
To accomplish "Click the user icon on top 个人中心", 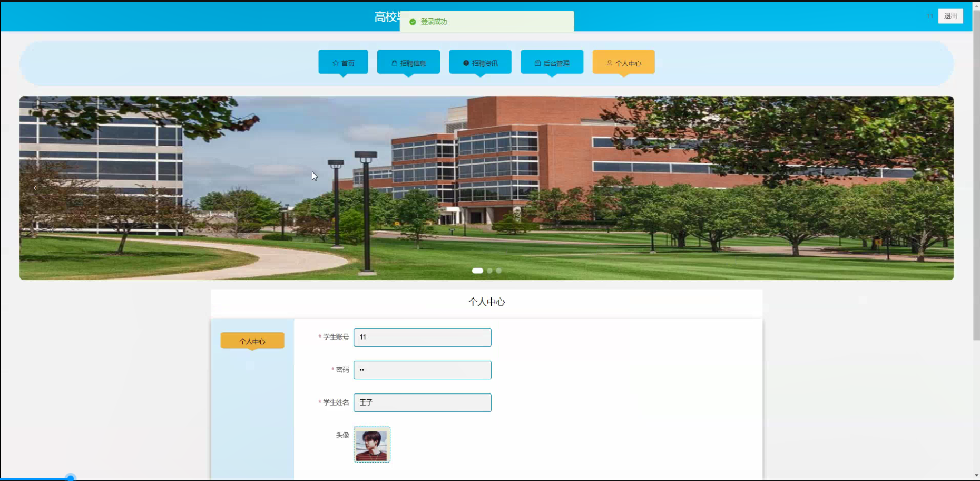I will tap(610, 63).
